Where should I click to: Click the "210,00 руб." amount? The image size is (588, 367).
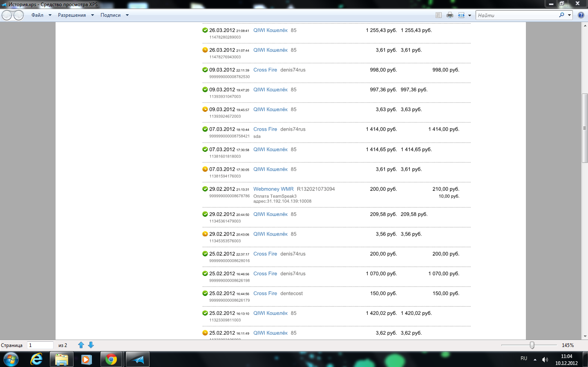(x=446, y=189)
